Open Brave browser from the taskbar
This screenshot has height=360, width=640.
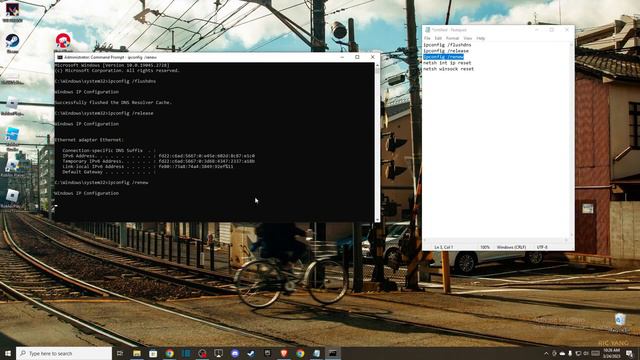point(284,353)
